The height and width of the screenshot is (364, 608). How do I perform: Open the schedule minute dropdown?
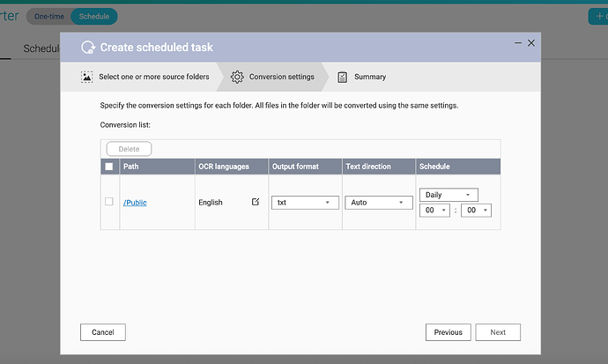click(476, 210)
